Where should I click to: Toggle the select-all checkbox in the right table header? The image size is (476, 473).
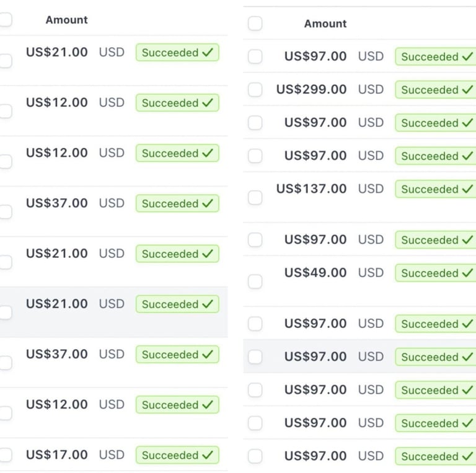255,24
